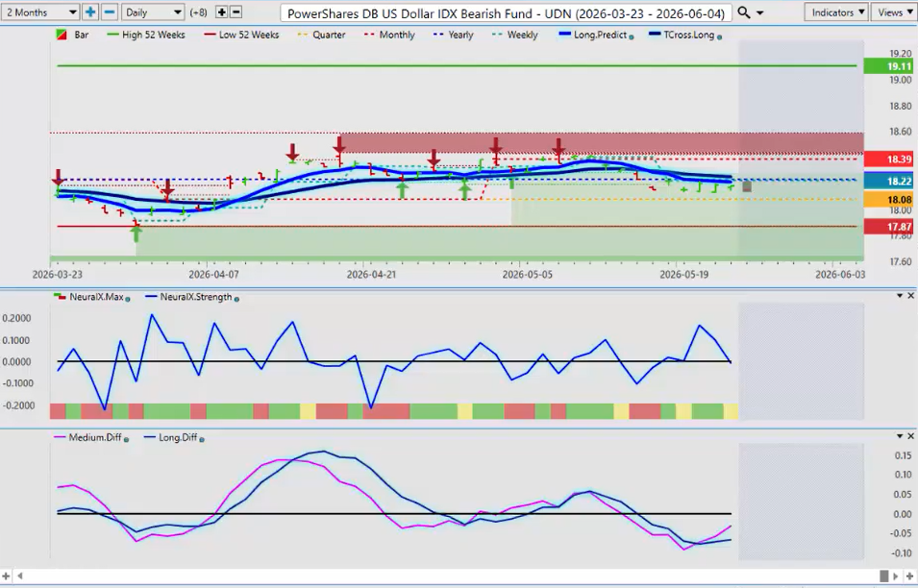The width and height of the screenshot is (918, 588).
Task: Click the Long.Predict settings dot
Action: coord(632,37)
